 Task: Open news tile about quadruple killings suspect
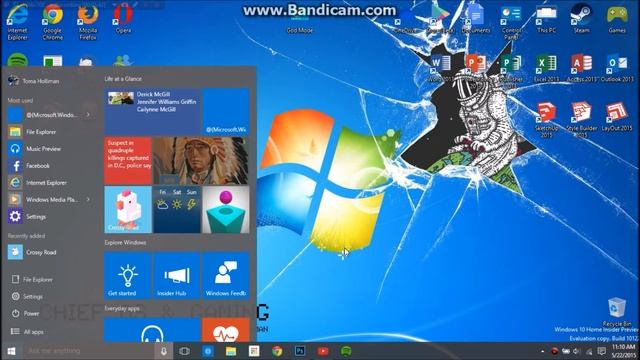tap(128, 161)
